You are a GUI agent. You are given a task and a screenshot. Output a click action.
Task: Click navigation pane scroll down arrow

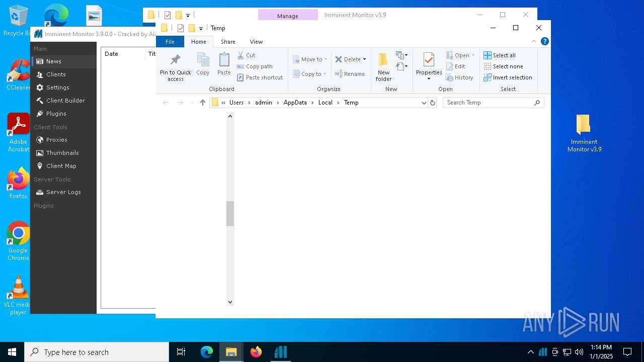click(230, 302)
